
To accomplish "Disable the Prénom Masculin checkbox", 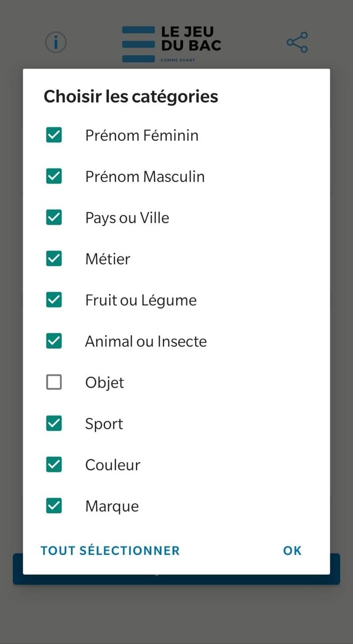I will pyautogui.click(x=54, y=176).
